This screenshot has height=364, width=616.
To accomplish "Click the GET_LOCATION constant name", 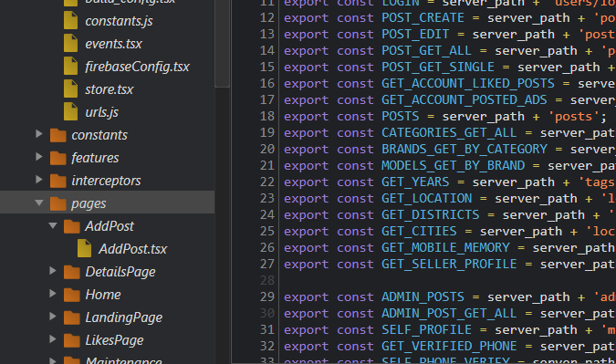I will (x=426, y=199).
